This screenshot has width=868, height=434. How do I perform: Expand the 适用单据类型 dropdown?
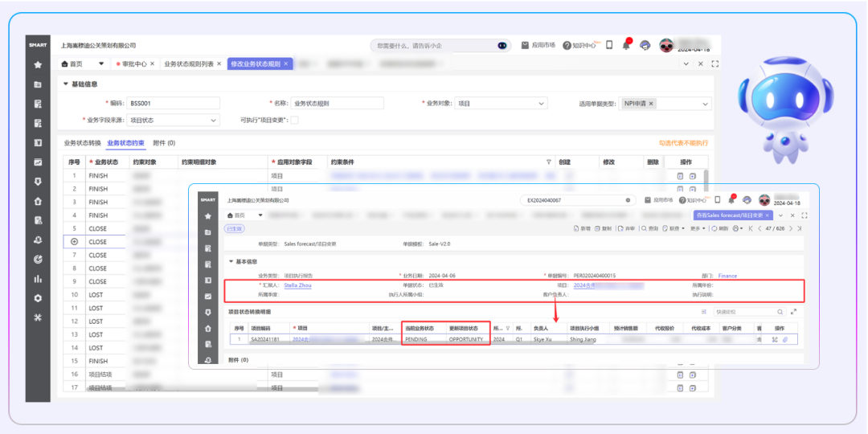coord(706,104)
